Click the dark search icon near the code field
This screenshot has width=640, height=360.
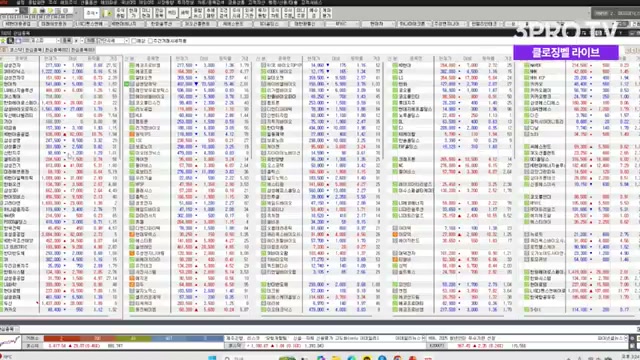[24, 11]
